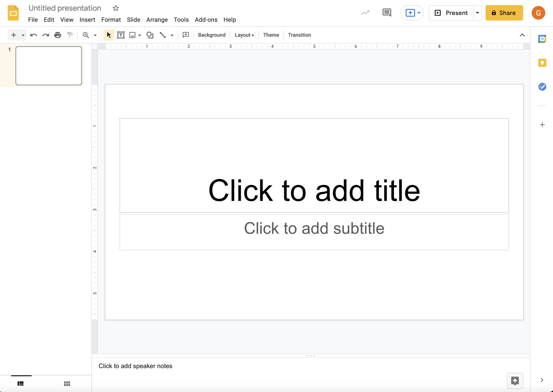Open the Insert image tool
The height and width of the screenshot is (392, 553).
132,35
